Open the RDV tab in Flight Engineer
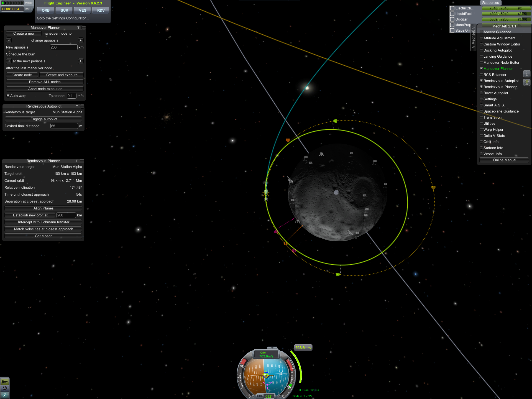Image resolution: width=532 pixels, height=399 pixels. [101, 10]
